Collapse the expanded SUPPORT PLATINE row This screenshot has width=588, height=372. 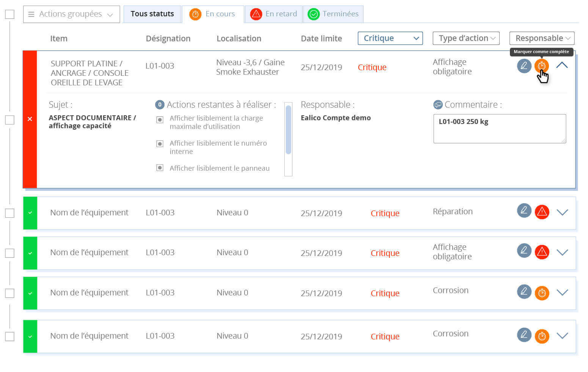point(562,65)
